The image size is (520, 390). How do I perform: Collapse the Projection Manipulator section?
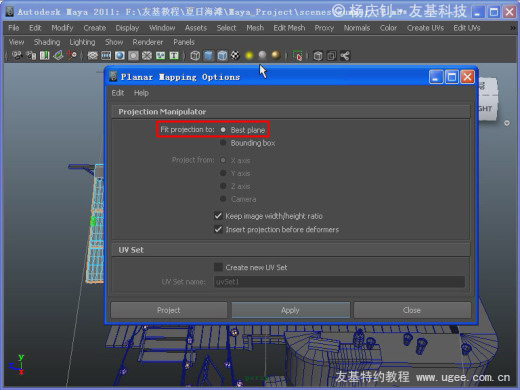(x=291, y=112)
